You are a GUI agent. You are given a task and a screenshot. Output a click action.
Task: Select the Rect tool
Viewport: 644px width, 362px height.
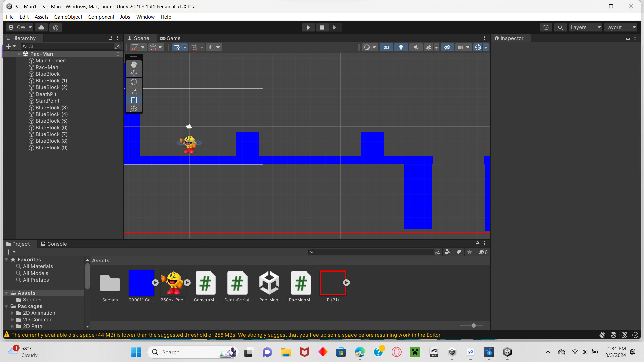click(x=134, y=99)
